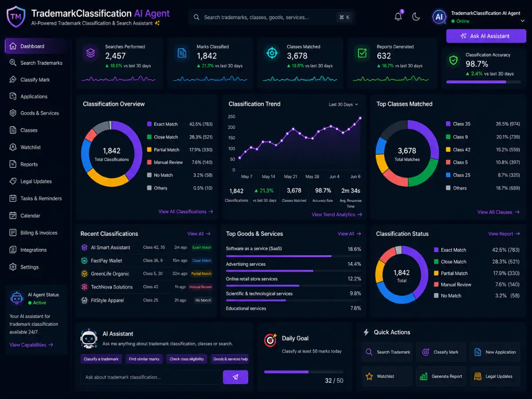This screenshot has height=399, width=532.
Task: Click the FitStyle Apparel row icon
Action: (x=84, y=300)
